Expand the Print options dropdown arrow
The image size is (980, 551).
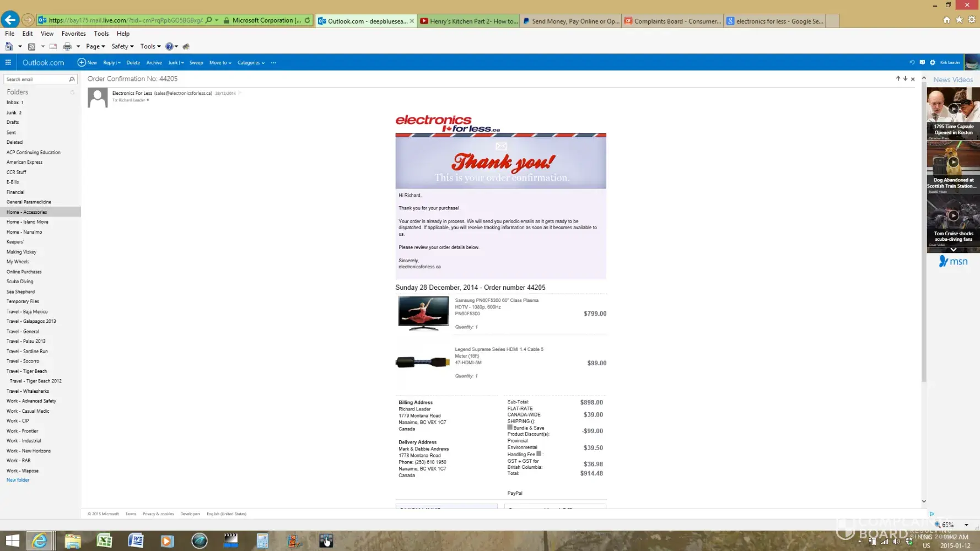(78, 47)
